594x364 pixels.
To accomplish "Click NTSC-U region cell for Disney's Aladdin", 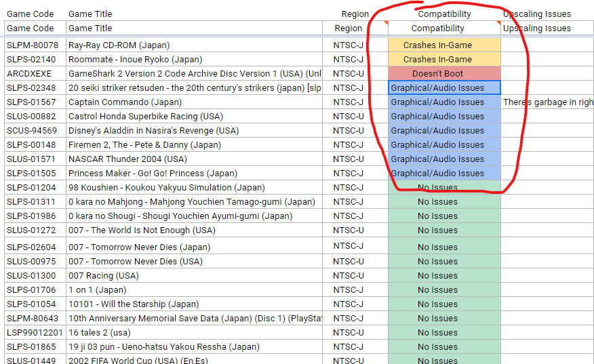I will click(x=348, y=130).
